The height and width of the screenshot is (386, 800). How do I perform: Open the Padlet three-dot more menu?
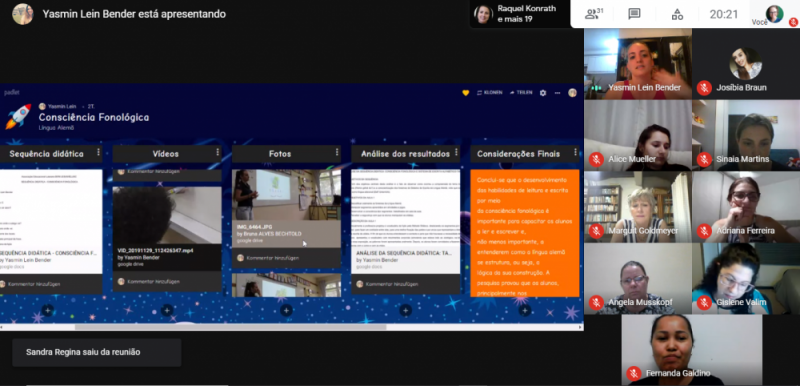tap(558, 93)
